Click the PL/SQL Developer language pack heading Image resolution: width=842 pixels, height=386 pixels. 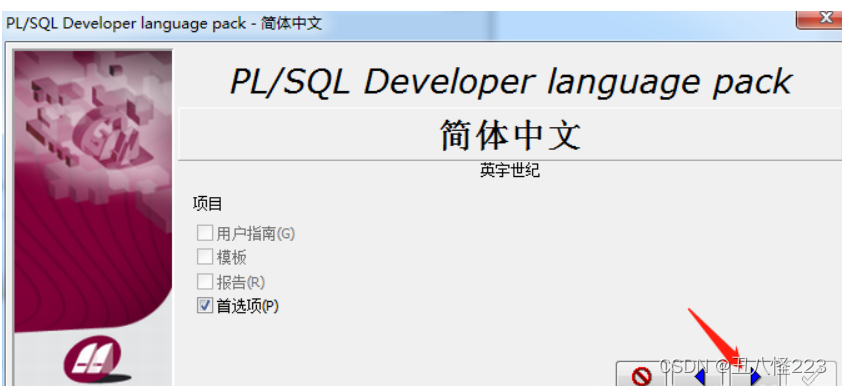coord(511,82)
